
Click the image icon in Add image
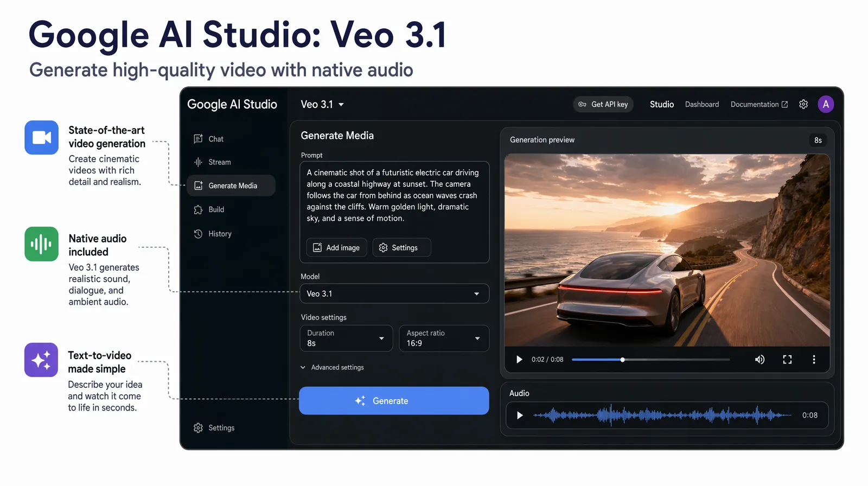(317, 247)
